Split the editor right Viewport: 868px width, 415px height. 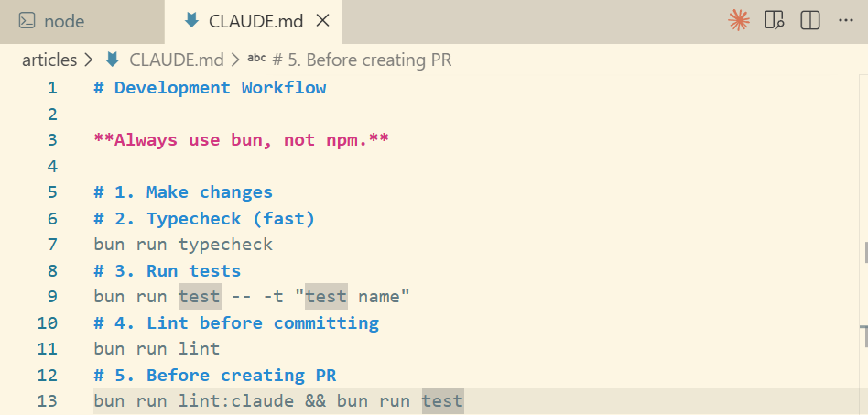(x=810, y=21)
